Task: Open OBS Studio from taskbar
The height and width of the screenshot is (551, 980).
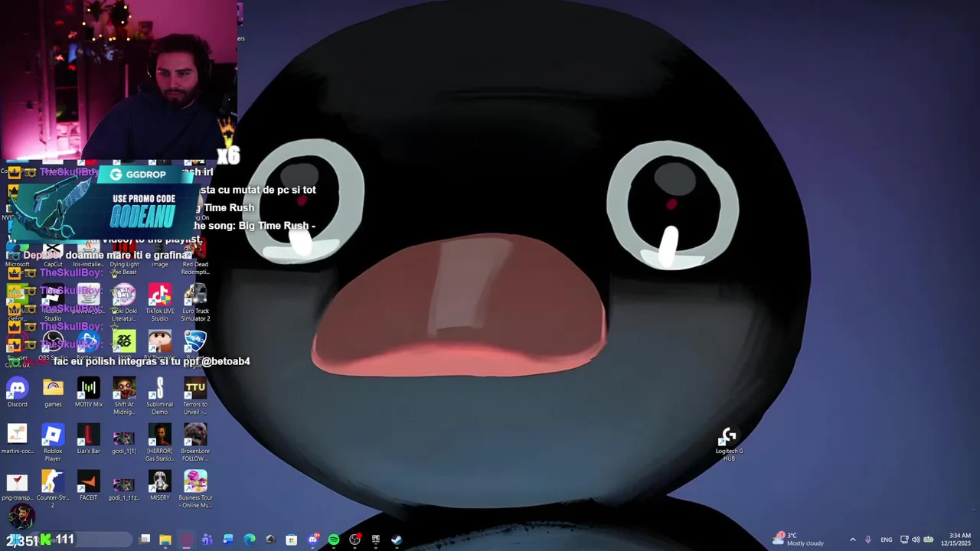Action: pos(355,540)
